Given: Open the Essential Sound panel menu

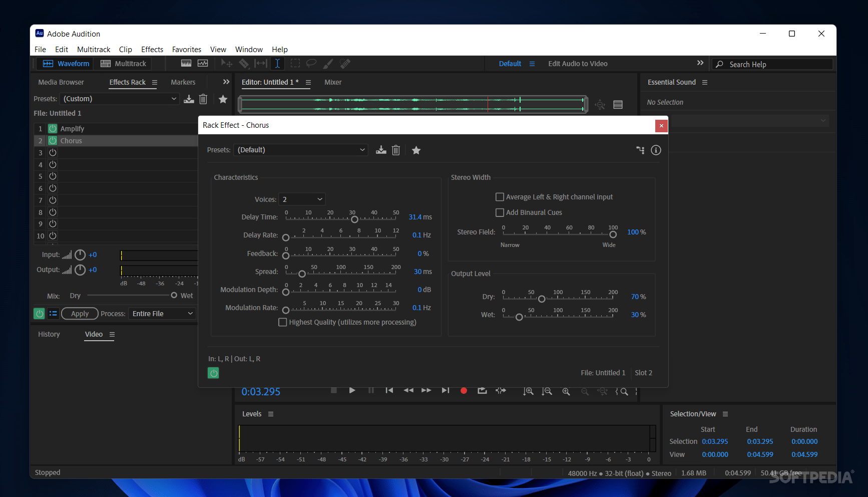Looking at the screenshot, I should [x=705, y=82].
